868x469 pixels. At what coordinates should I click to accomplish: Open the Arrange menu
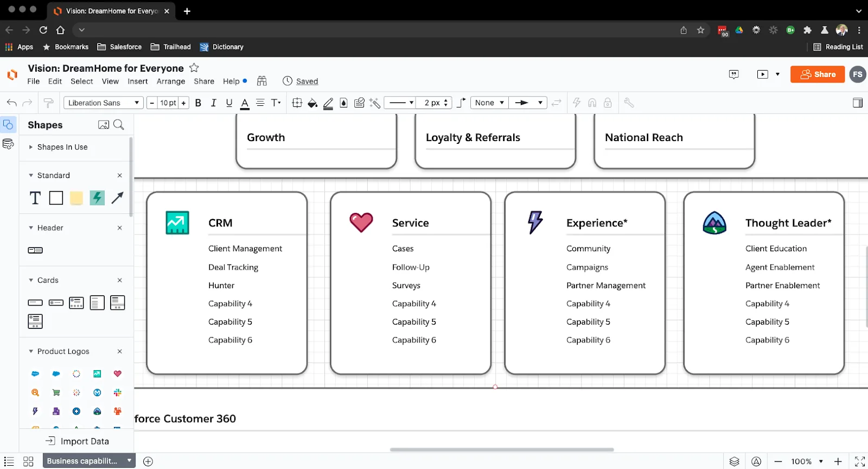(171, 81)
